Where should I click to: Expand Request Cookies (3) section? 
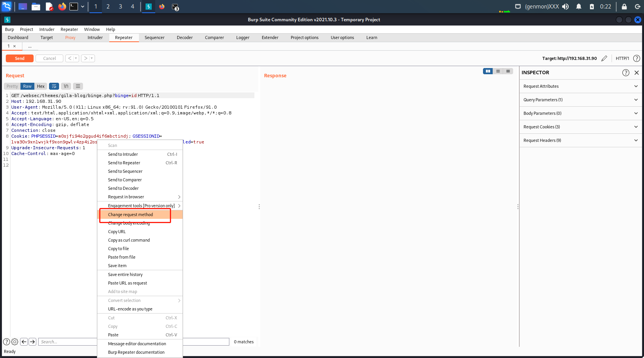(581, 127)
